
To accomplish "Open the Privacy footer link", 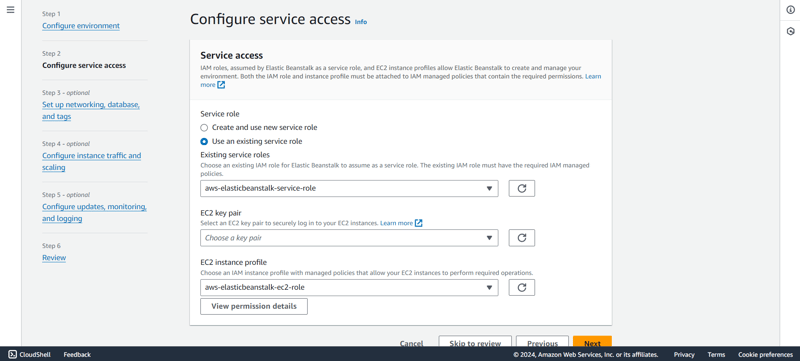I will (x=684, y=354).
